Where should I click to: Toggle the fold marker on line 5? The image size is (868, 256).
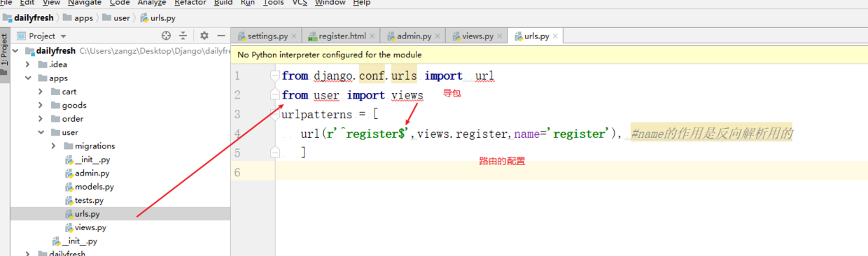(275, 152)
